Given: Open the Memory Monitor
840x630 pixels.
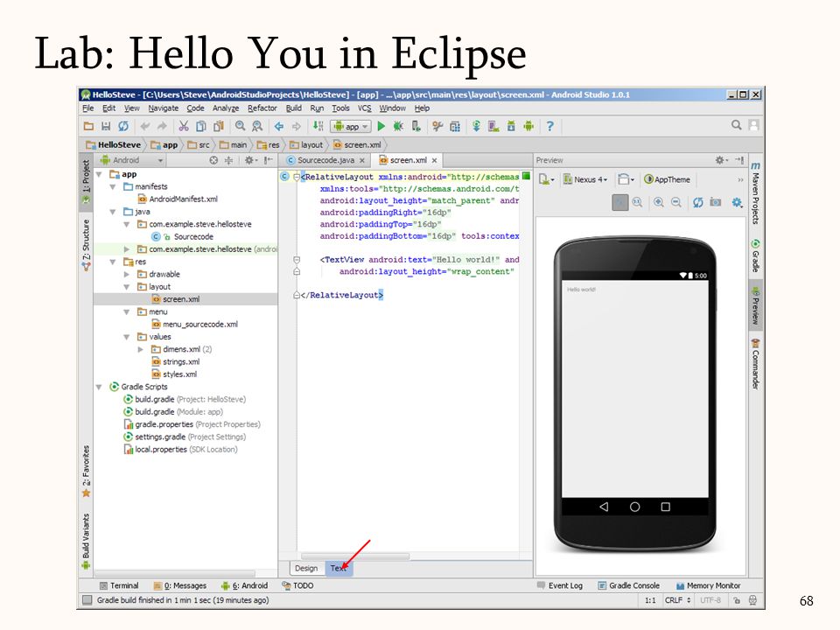Looking at the screenshot, I should point(708,586).
